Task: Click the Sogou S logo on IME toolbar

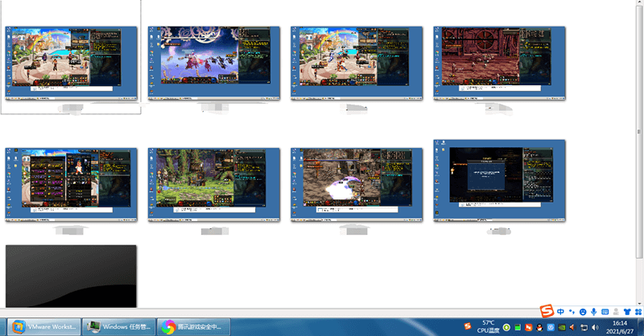Action: click(x=547, y=311)
